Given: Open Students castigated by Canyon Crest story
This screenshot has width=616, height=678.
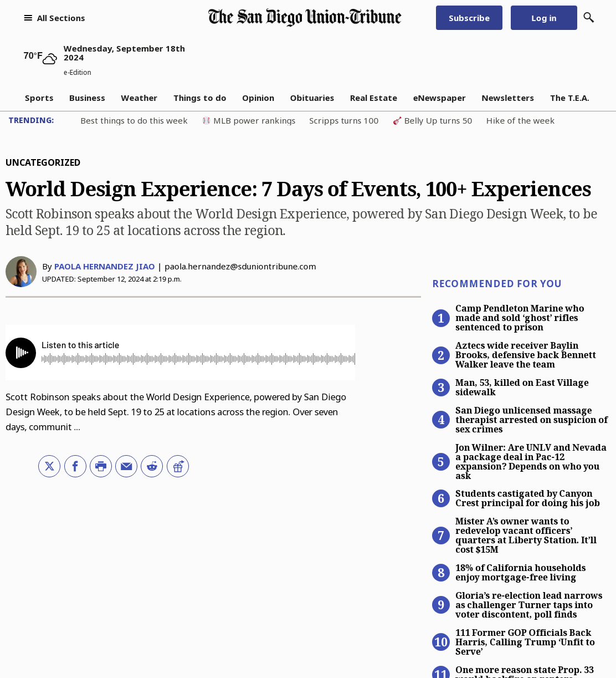Looking at the screenshot, I should [x=527, y=498].
